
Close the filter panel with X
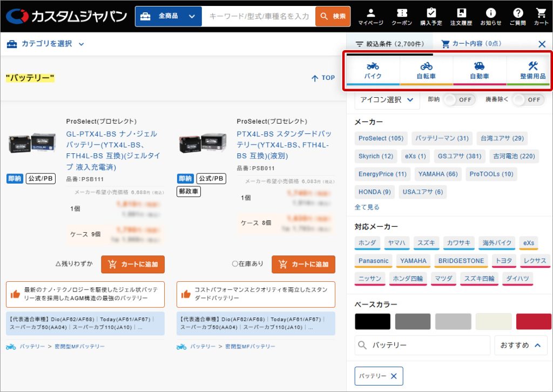(542, 44)
